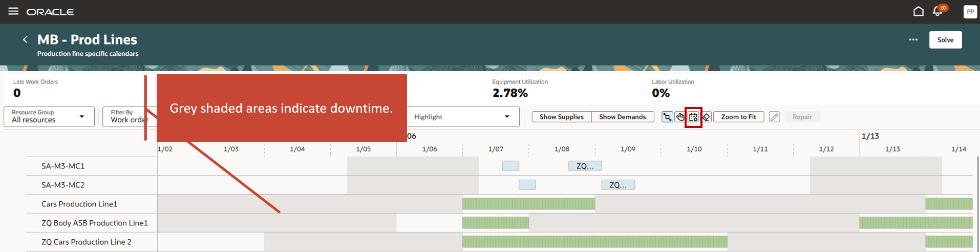Select ZQ Body ASB Production Line1 row

tap(91, 223)
